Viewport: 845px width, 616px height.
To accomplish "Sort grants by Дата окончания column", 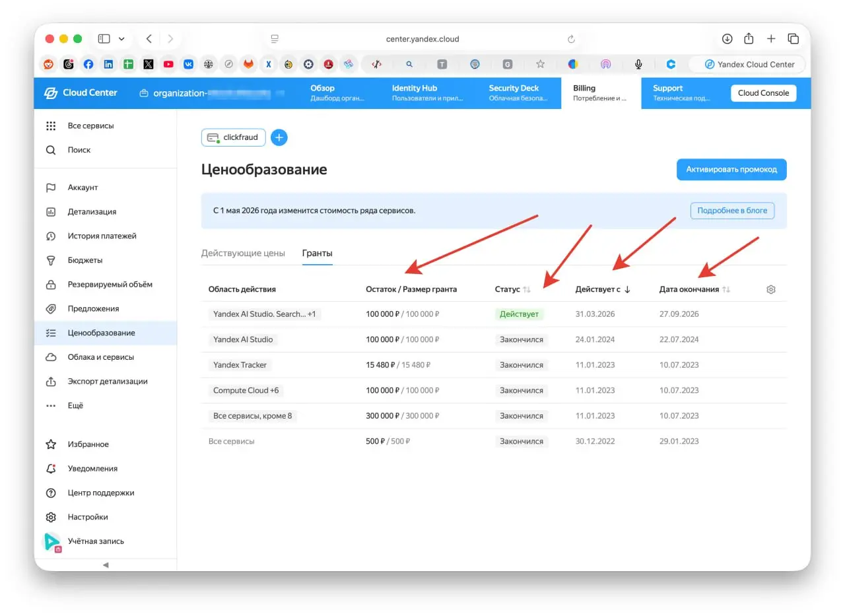I will [694, 289].
